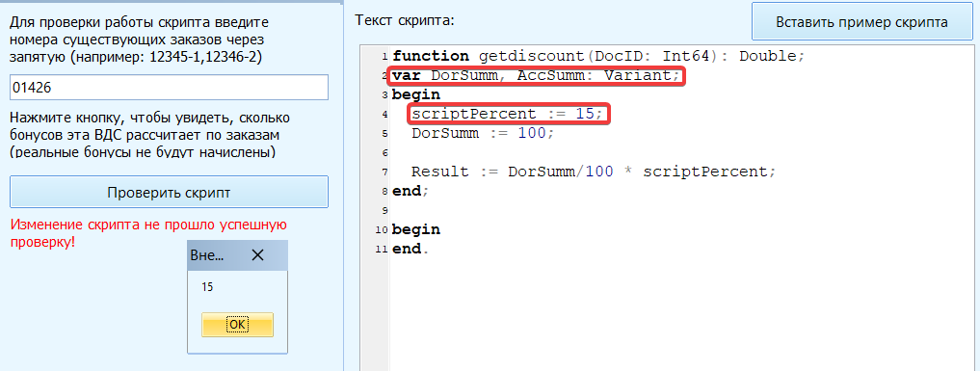This screenshot has height=371, width=980.
Task: Confirm the message dialog with OK
Action: pyautogui.click(x=237, y=325)
